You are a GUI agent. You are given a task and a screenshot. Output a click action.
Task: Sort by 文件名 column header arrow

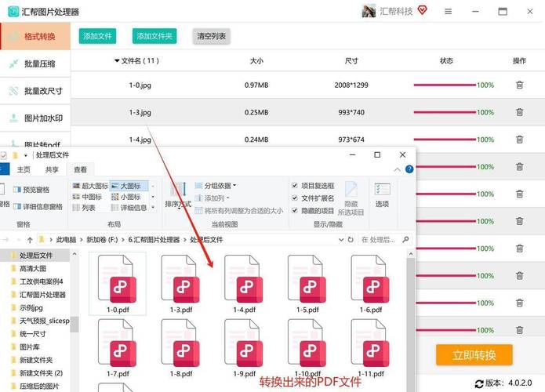tap(117, 60)
